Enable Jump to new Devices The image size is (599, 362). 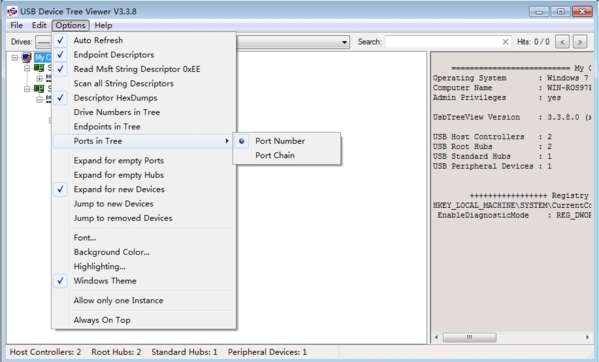coord(144,204)
